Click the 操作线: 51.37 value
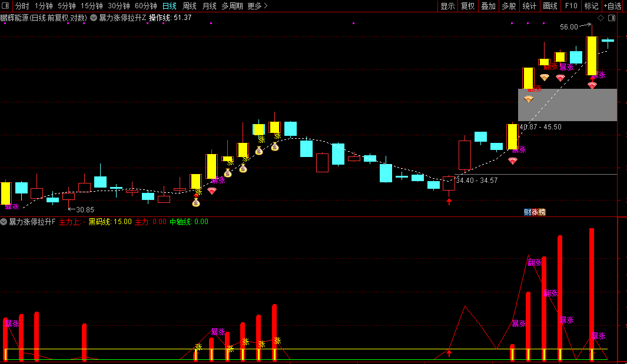The image size is (627, 364). point(170,18)
